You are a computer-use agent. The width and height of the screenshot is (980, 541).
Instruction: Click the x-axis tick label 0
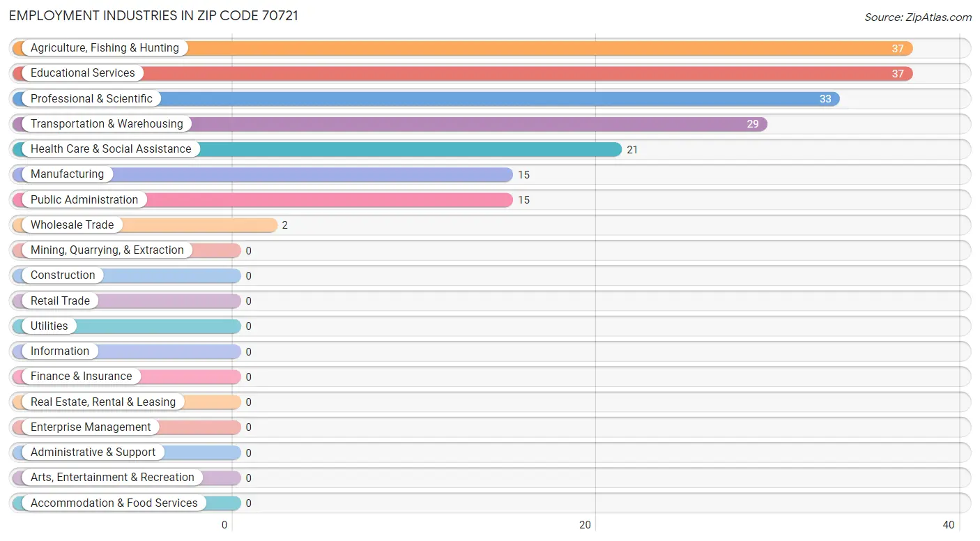(x=224, y=525)
